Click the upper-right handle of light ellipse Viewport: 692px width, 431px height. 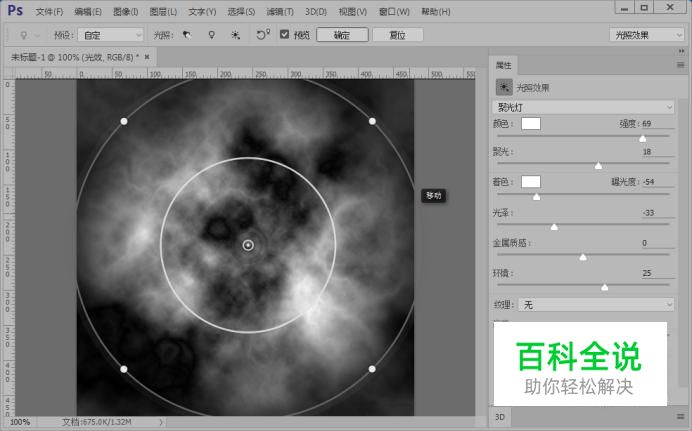point(372,121)
